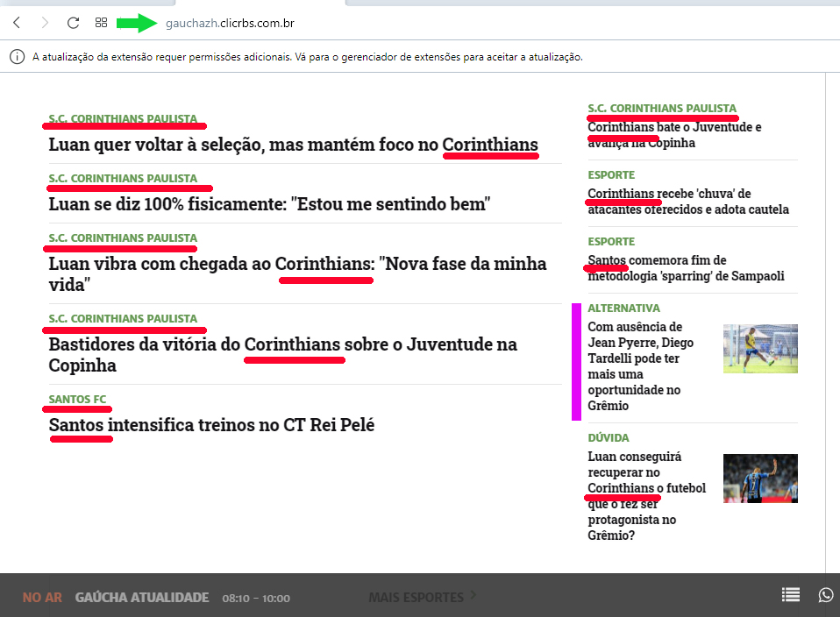840x617 pixels.
Task: Click the info icon in extension notice
Action: click(x=18, y=57)
